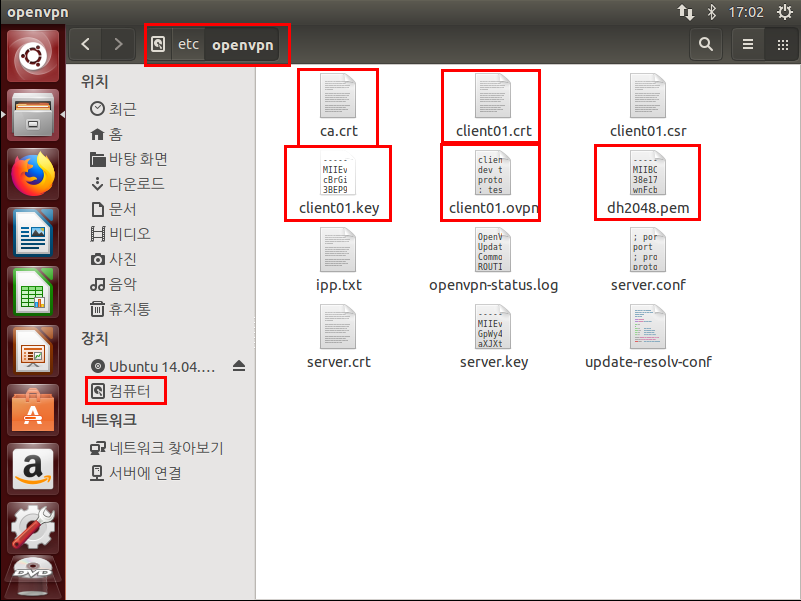
Task: Click the DVD disc launcher icon
Action: click(33, 579)
